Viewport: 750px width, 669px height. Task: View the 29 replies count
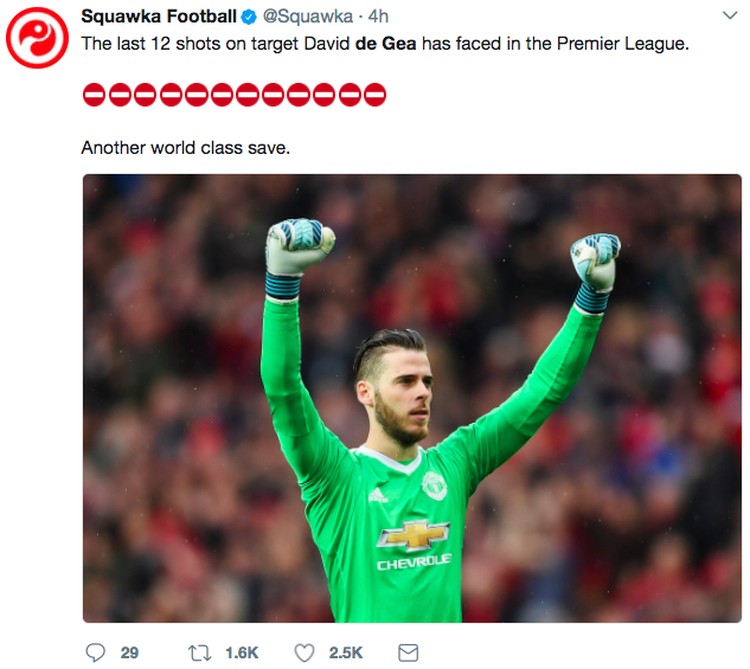[x=129, y=653]
